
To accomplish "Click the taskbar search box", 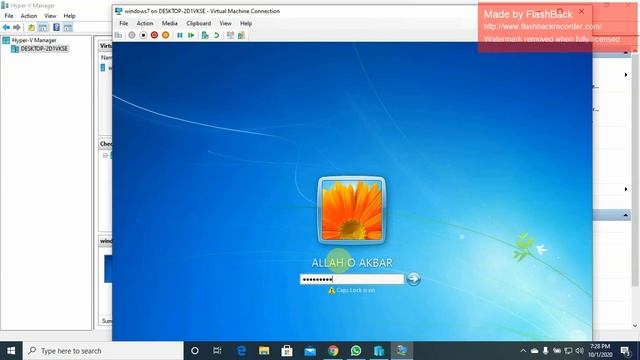I will click(103, 351).
